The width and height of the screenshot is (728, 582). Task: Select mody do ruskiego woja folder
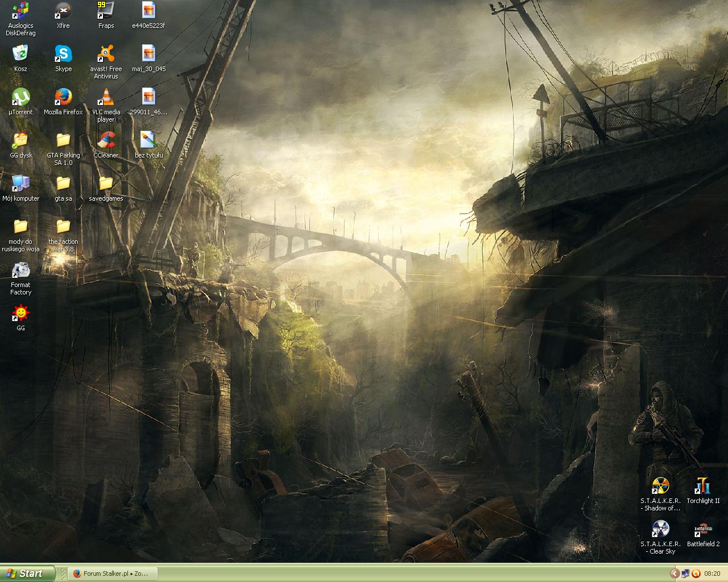pos(20,235)
